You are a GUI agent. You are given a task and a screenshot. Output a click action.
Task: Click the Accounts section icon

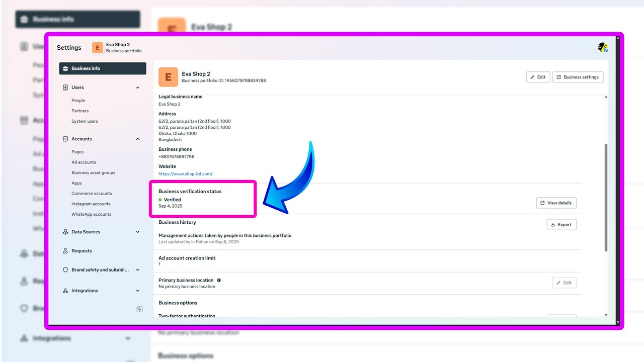(65, 139)
